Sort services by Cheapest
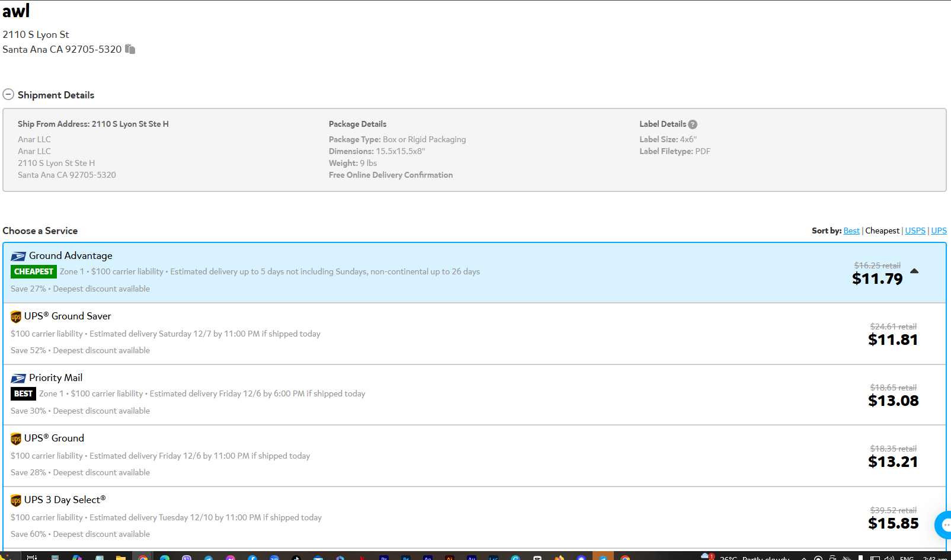The width and height of the screenshot is (951, 560). click(882, 231)
